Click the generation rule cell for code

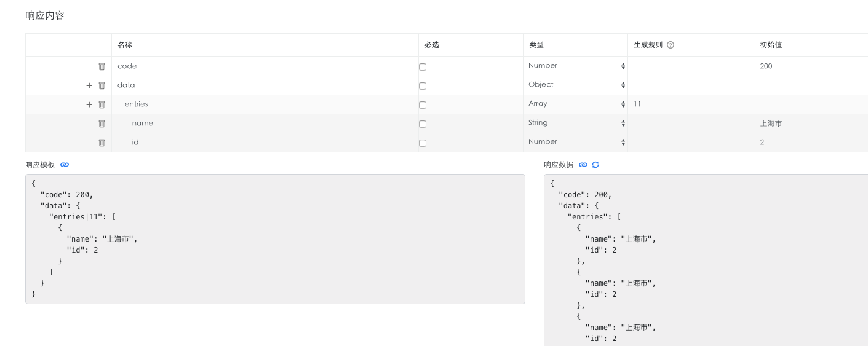pos(690,66)
